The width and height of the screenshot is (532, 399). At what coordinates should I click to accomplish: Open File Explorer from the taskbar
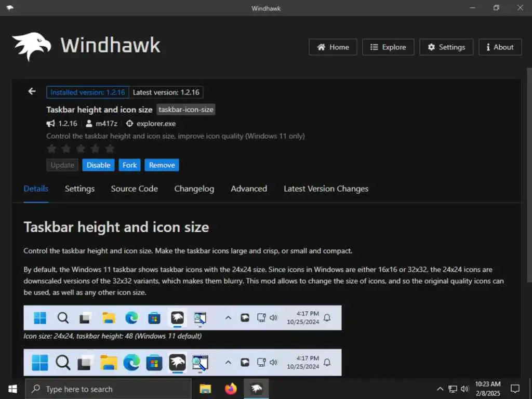click(205, 389)
